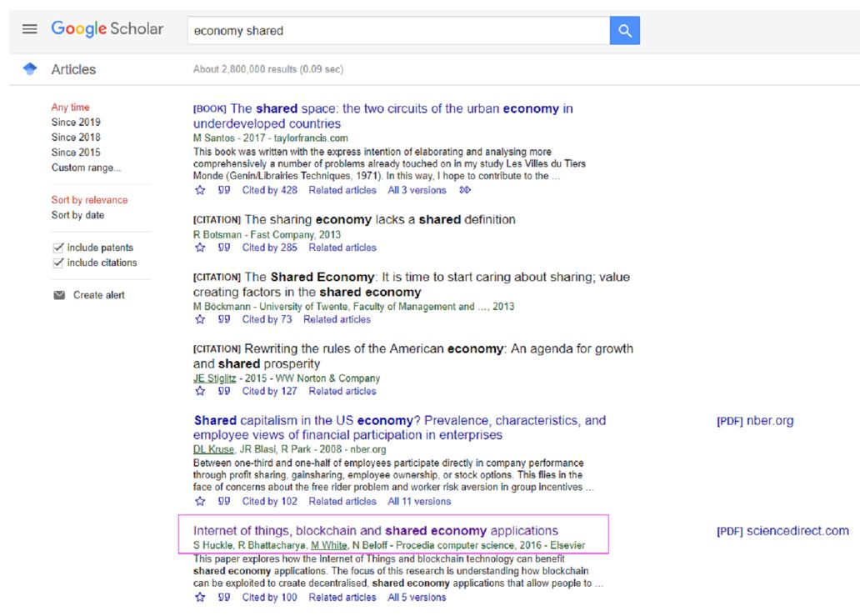Open Cited by 100 link
860x616 pixels.
click(x=270, y=598)
